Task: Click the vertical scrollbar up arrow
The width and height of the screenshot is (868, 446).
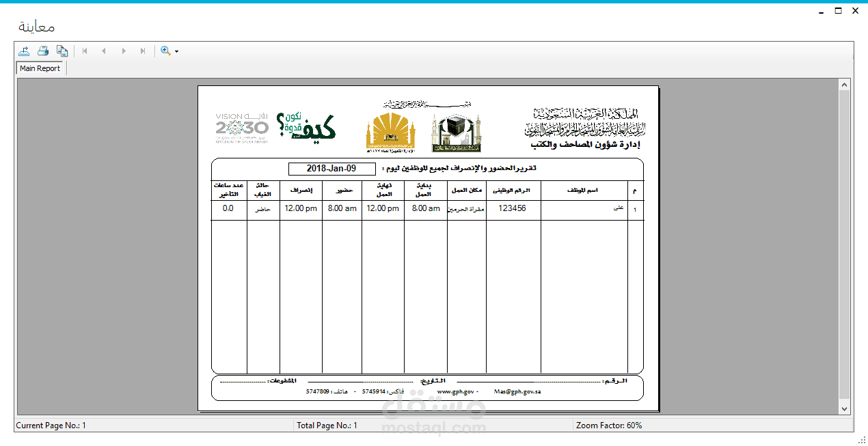Action: click(x=845, y=85)
